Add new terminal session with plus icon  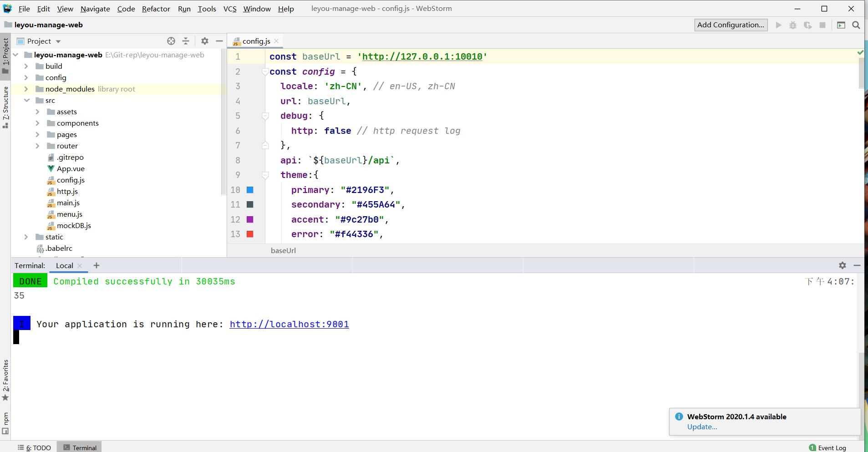(x=96, y=265)
